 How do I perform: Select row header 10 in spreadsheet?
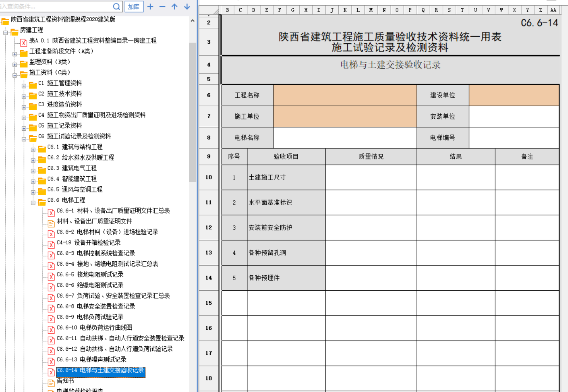[x=209, y=177]
